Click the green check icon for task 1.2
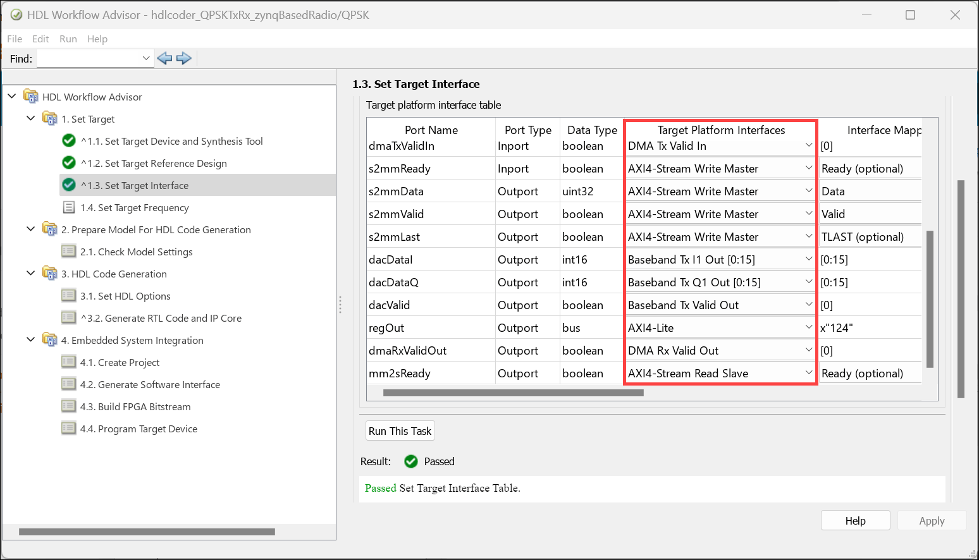Image resolution: width=979 pixels, height=560 pixels. pos(69,163)
